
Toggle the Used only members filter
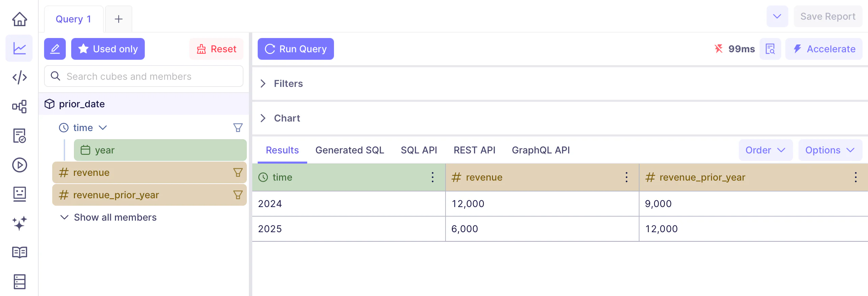(108, 49)
